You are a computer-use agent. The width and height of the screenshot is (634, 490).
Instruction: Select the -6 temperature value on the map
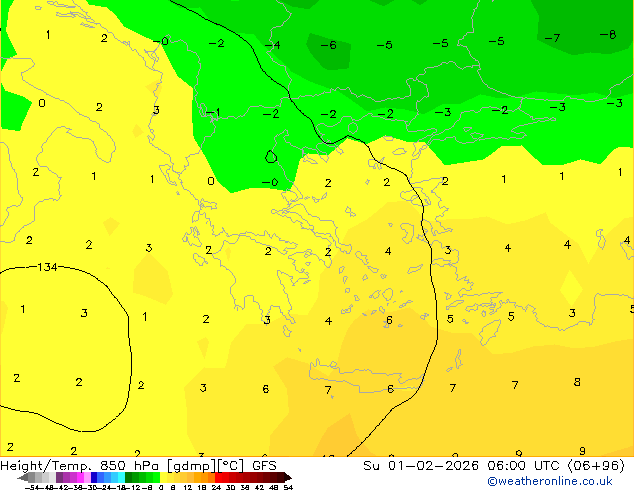[328, 45]
